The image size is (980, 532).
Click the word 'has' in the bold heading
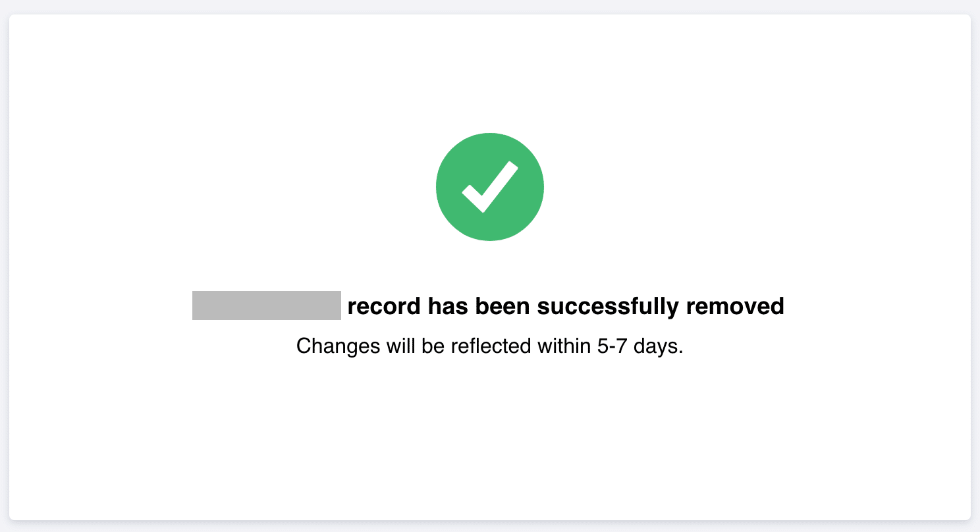(446, 306)
